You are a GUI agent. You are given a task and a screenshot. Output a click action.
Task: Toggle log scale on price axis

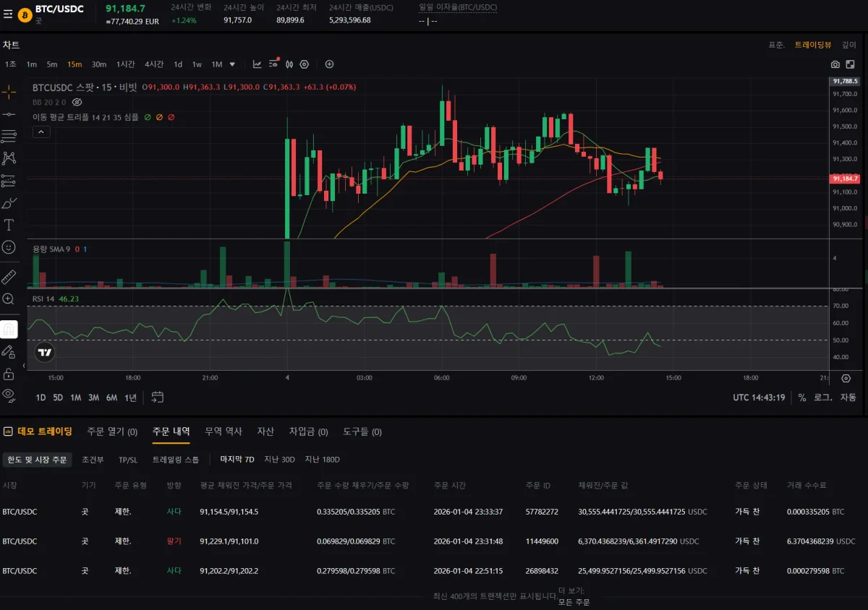pyautogui.click(x=822, y=398)
